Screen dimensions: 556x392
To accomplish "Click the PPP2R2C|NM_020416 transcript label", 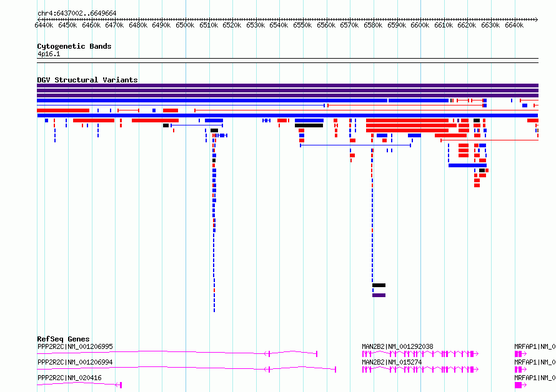I will (69, 378).
